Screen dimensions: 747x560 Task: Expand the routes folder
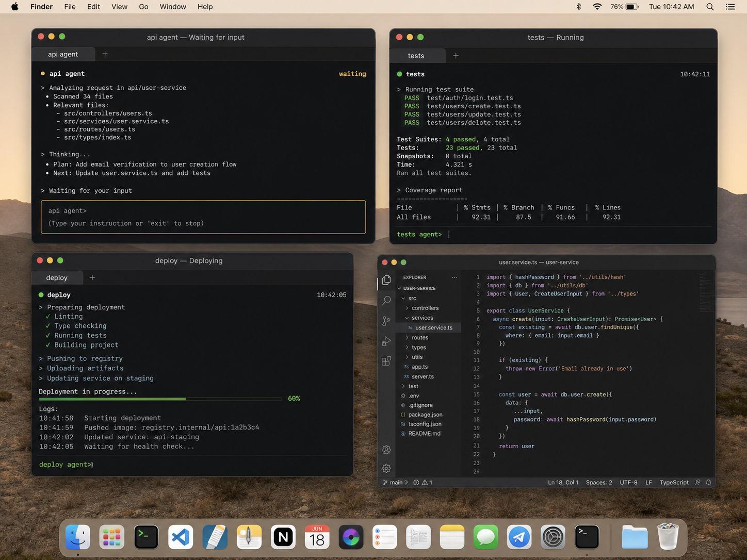407,338
